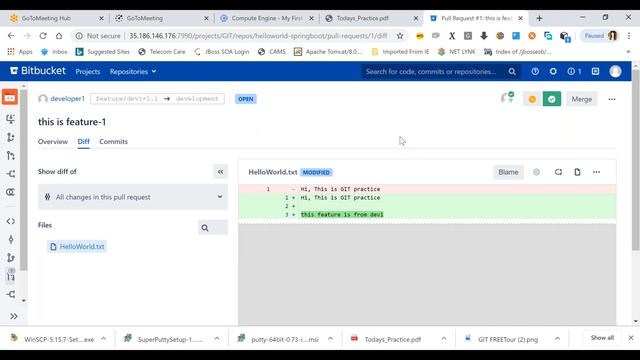
Task: Expand the sidebar with double arrow
Action: click(13, 316)
